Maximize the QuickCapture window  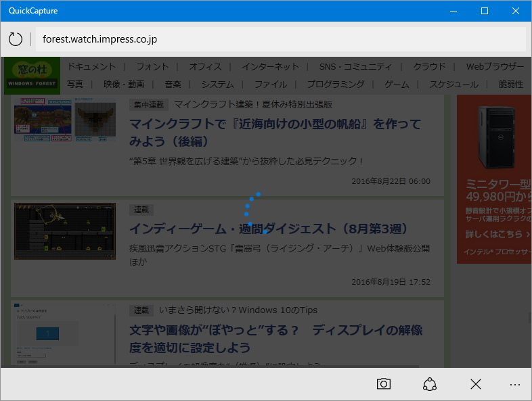[485, 11]
